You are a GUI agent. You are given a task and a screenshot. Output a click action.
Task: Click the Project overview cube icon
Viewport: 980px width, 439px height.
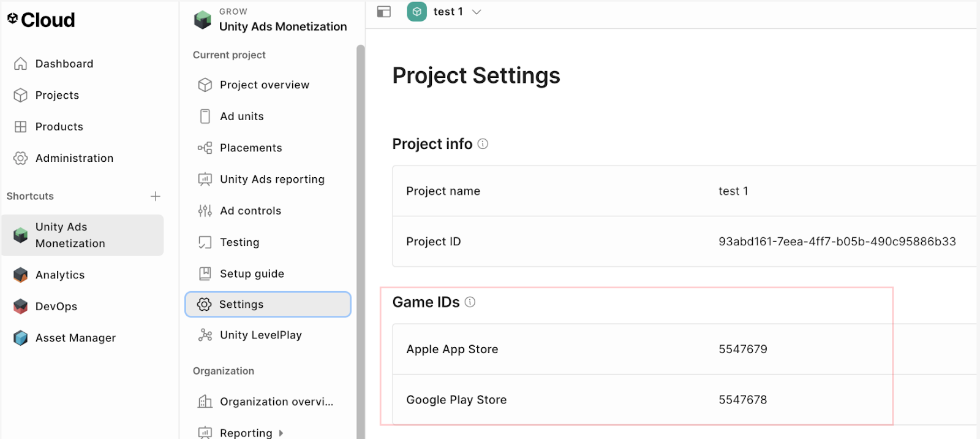205,85
